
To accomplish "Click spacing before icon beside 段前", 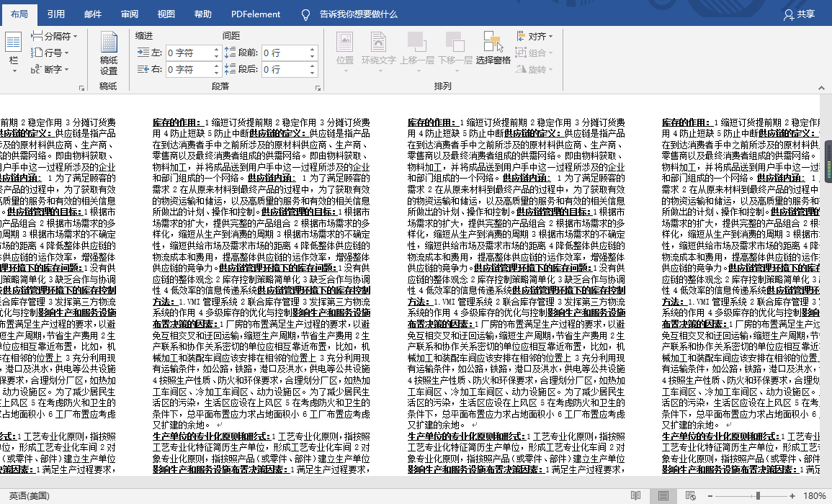I will point(230,53).
